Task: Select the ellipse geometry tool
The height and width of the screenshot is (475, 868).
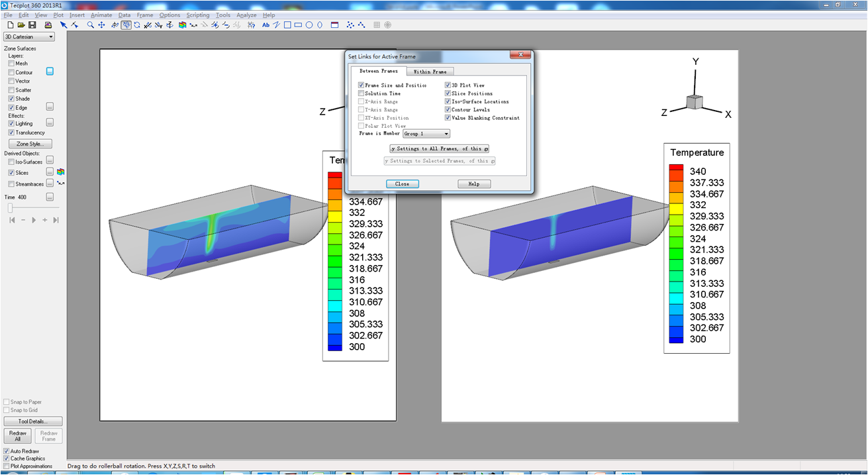Action: pyautogui.click(x=320, y=25)
